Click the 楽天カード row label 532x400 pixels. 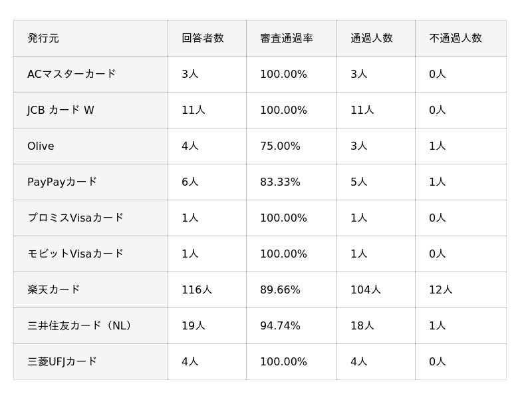(x=53, y=290)
